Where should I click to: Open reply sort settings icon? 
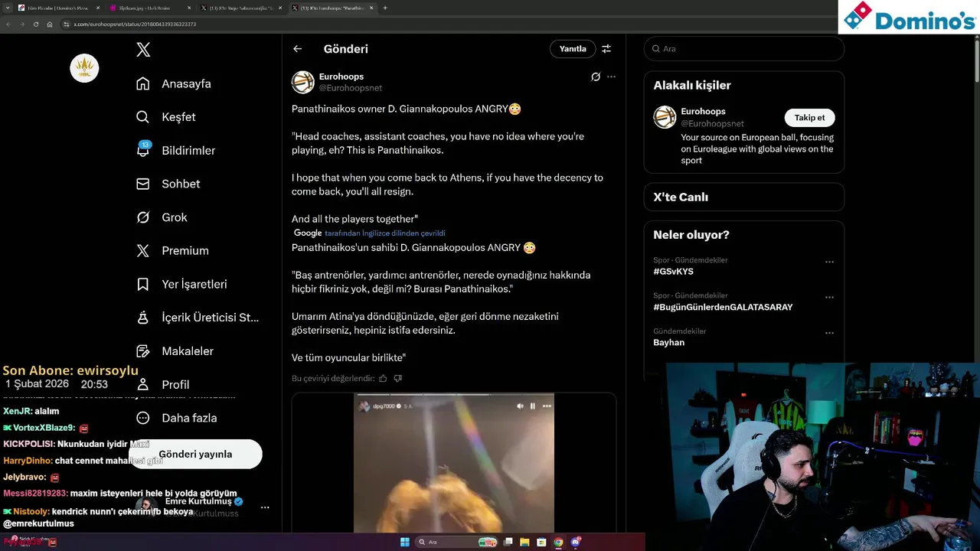[606, 49]
